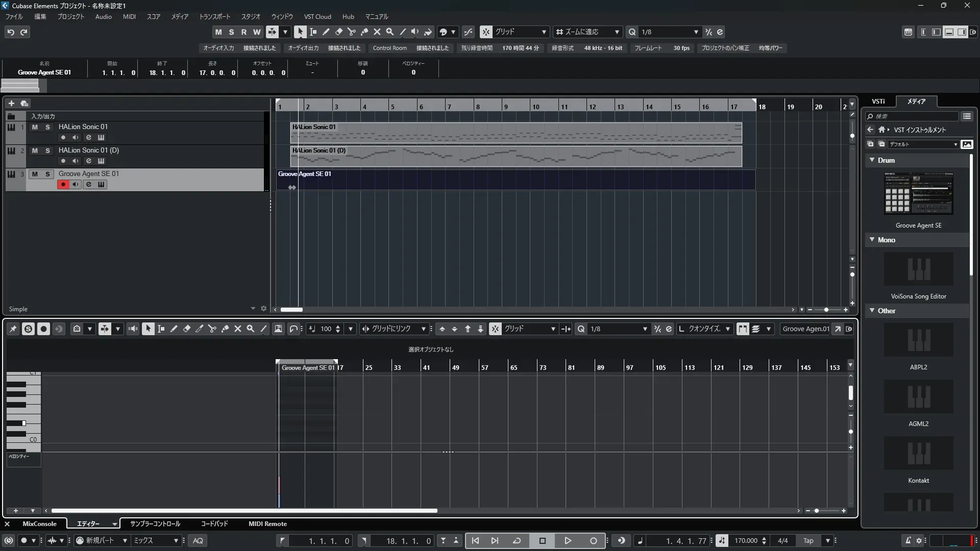Switch to the MixConsole tab
The height and width of the screenshot is (551, 980).
coord(39,524)
